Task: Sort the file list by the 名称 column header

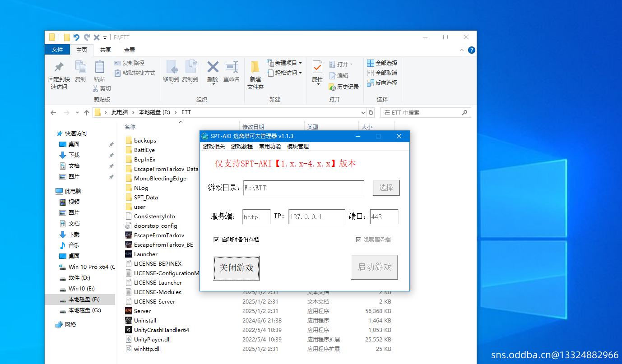Action: (130, 127)
